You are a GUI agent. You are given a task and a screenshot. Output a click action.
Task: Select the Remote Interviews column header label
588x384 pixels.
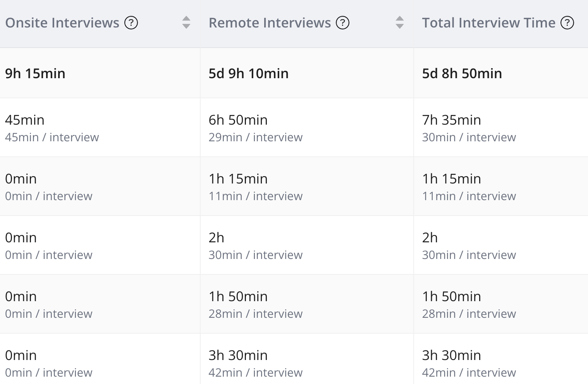pyautogui.click(x=270, y=23)
